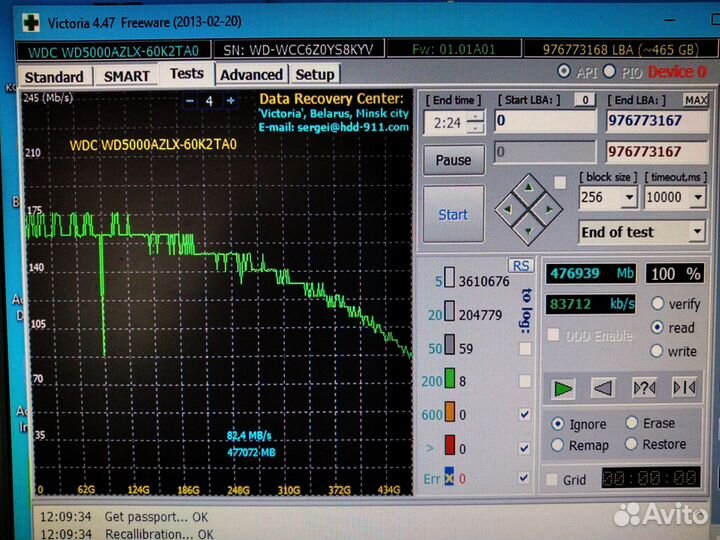Viewport: 720px width, 540px height.
Task: Open the timeout ms dropdown
Action: (698, 197)
